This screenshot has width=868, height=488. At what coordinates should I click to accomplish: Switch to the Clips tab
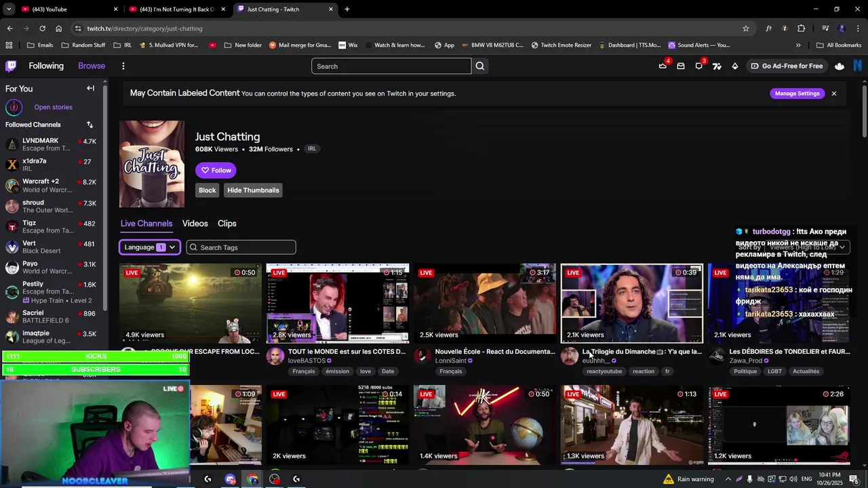tap(227, 224)
